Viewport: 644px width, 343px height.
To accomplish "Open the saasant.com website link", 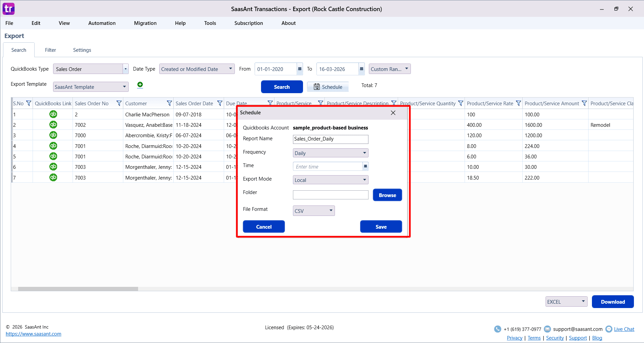I will click(x=34, y=334).
